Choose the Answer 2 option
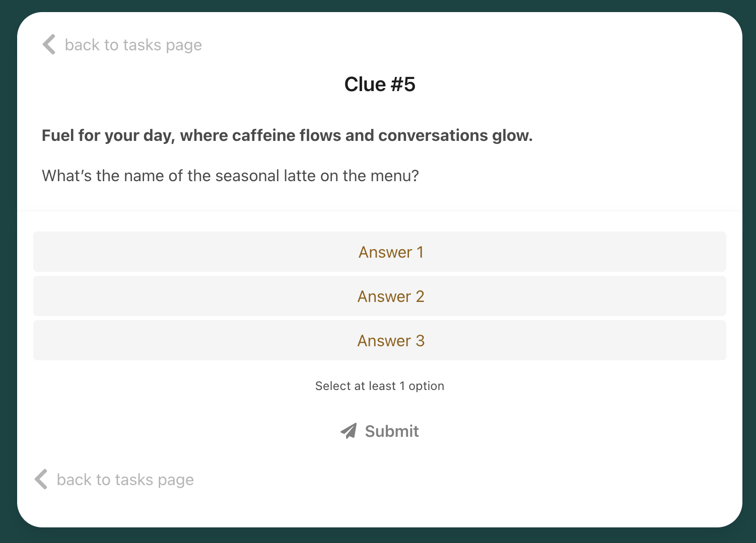The image size is (756, 543). [380, 296]
